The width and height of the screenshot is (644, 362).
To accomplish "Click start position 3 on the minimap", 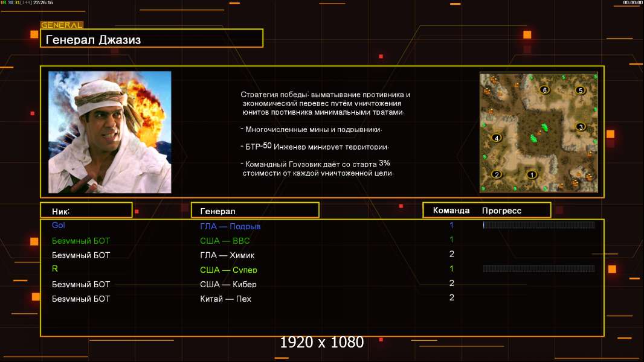I will pos(581,127).
